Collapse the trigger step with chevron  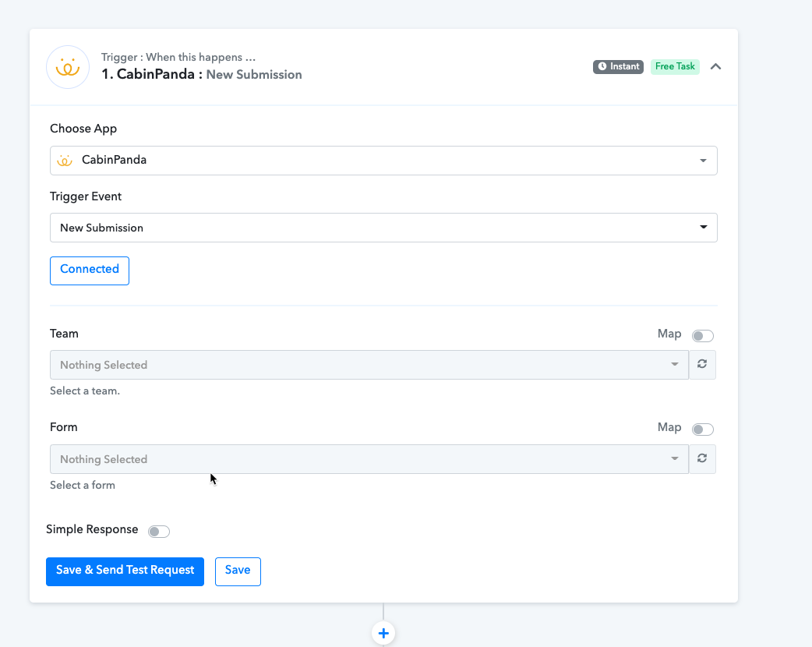715,66
